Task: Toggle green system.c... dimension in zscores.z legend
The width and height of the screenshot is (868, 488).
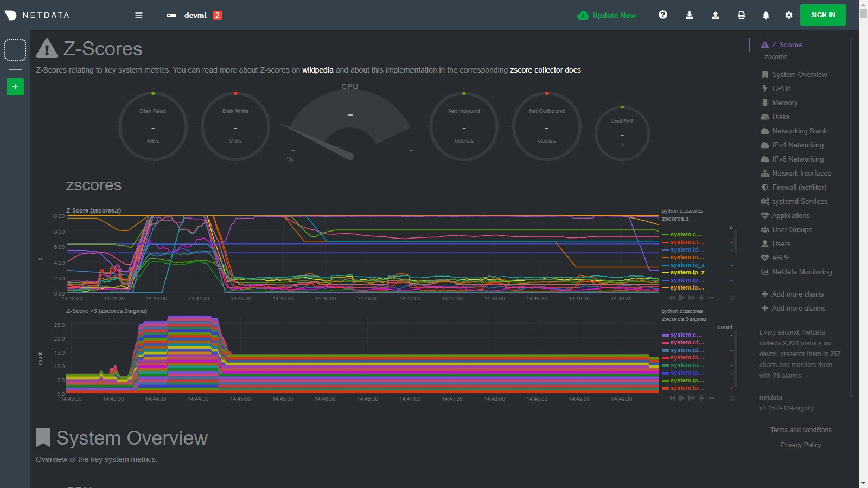Action: (682, 234)
